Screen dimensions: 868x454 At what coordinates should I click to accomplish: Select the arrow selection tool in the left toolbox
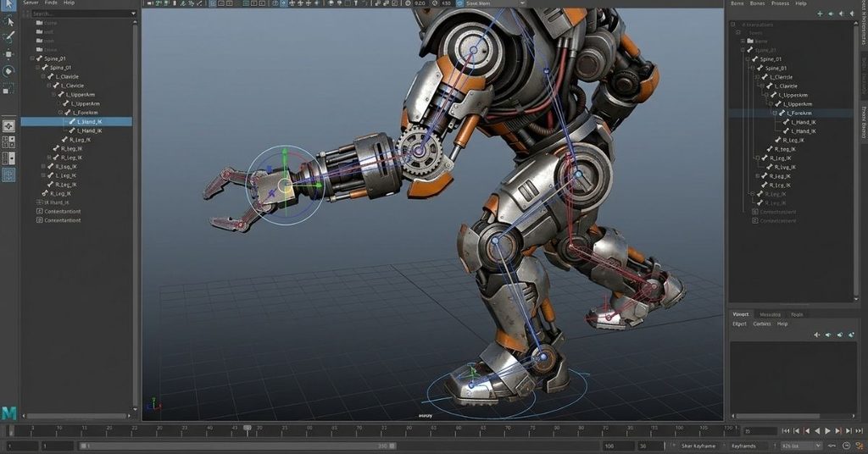(8, 4)
